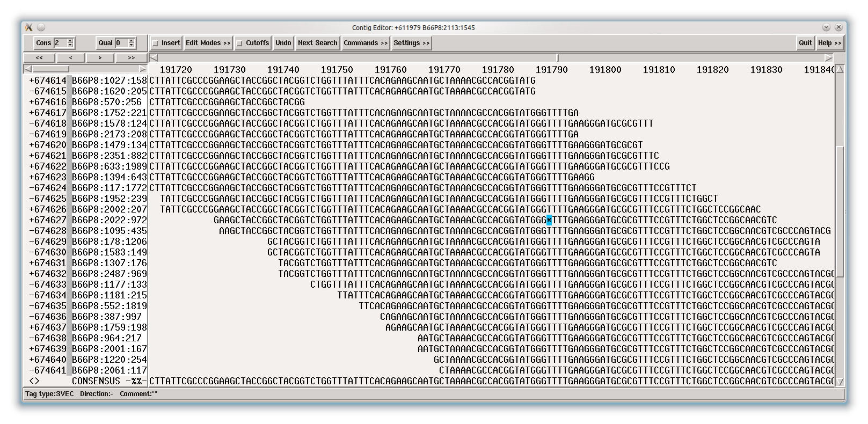
Task: Step right with the single > button
Action: coord(100,57)
